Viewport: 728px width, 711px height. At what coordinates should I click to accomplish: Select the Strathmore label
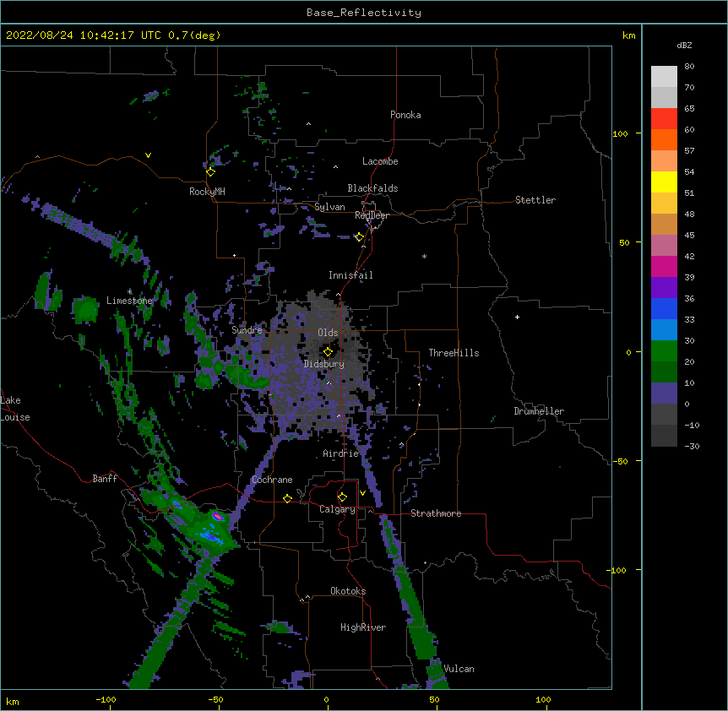pos(436,513)
